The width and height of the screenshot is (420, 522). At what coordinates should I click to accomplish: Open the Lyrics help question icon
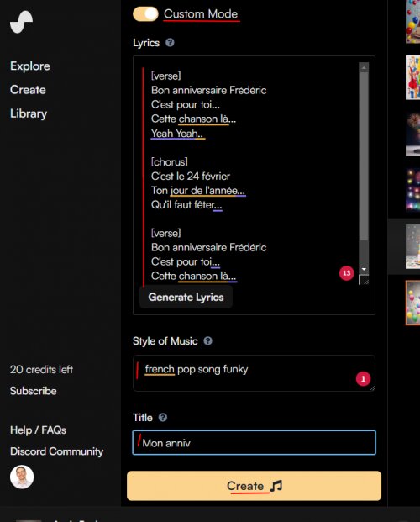(170, 43)
